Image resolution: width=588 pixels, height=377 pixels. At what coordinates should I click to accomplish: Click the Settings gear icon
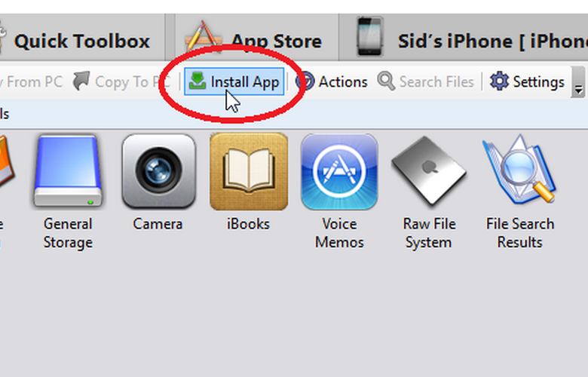[499, 81]
